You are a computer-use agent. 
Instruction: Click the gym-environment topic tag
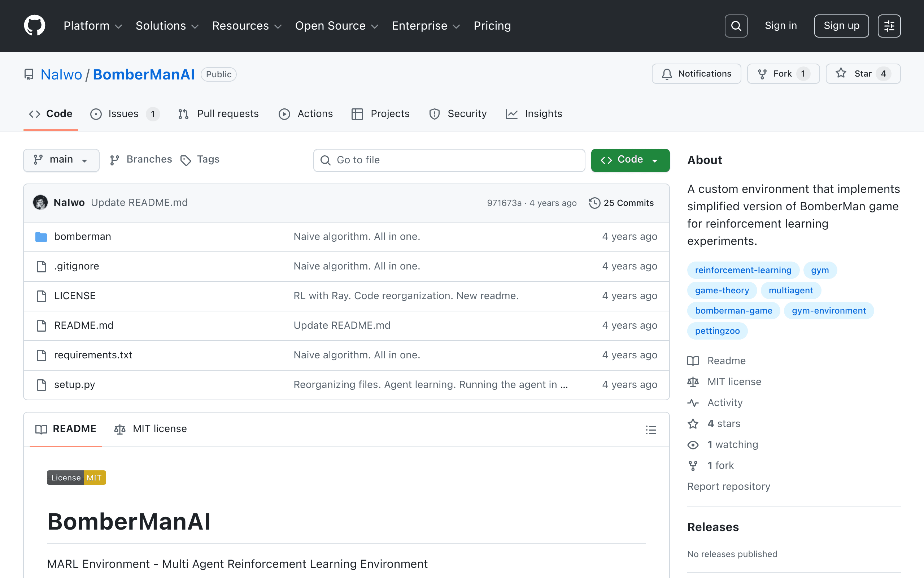829,311
